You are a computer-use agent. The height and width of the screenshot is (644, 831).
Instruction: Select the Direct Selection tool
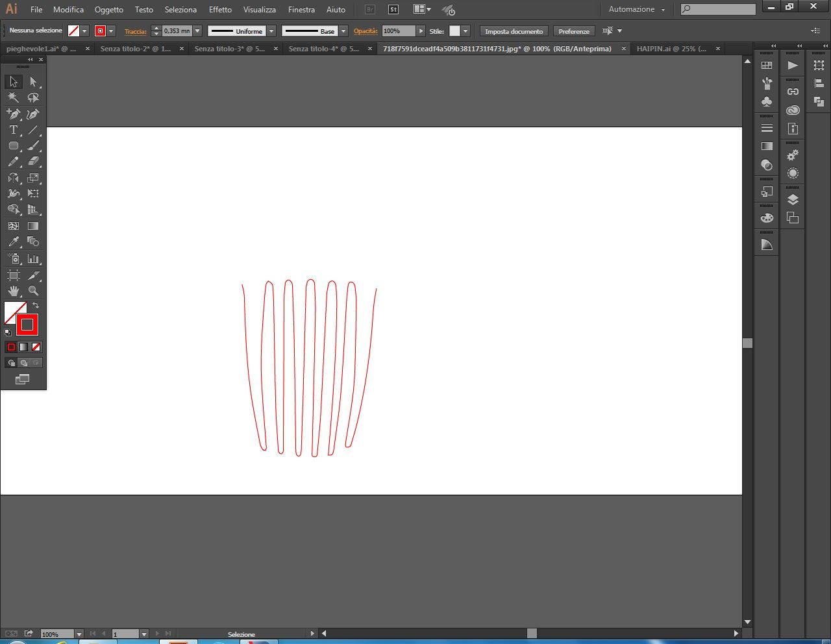[33, 82]
